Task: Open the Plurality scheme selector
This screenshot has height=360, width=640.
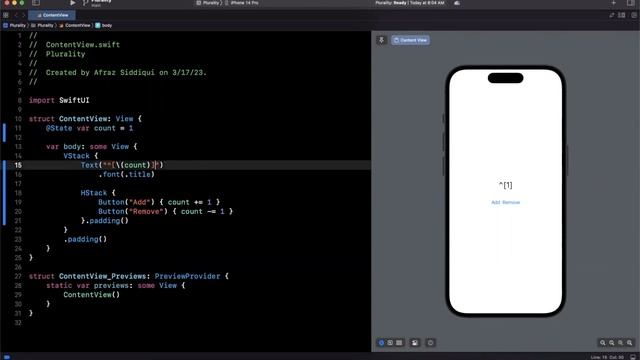Action: (208, 3)
